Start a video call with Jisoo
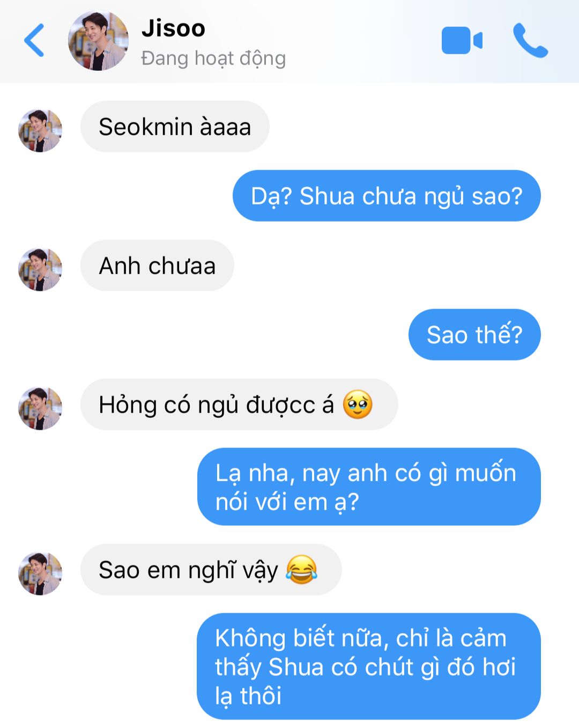This screenshot has height=728, width=579. tap(462, 40)
